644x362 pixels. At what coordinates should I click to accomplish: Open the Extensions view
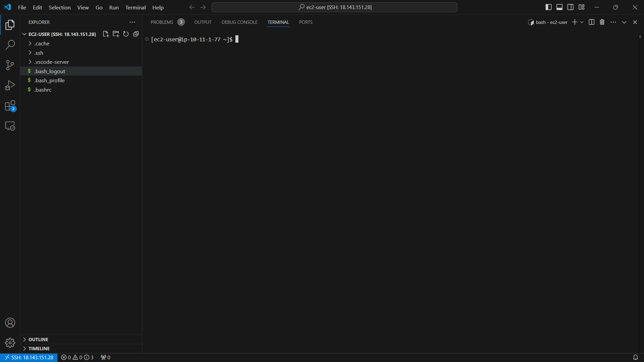pos(10,106)
